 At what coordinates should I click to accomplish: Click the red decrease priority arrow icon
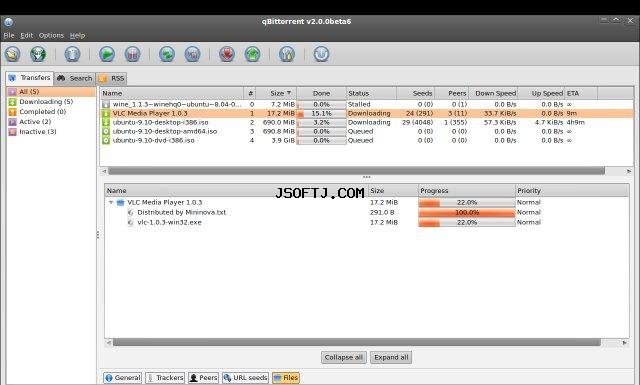(227, 54)
